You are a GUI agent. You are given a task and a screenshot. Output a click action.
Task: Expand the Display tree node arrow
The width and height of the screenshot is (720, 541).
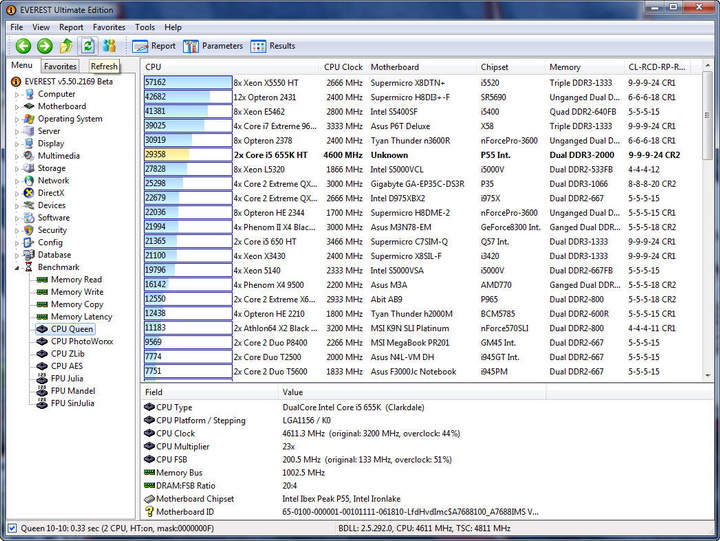click(x=17, y=145)
